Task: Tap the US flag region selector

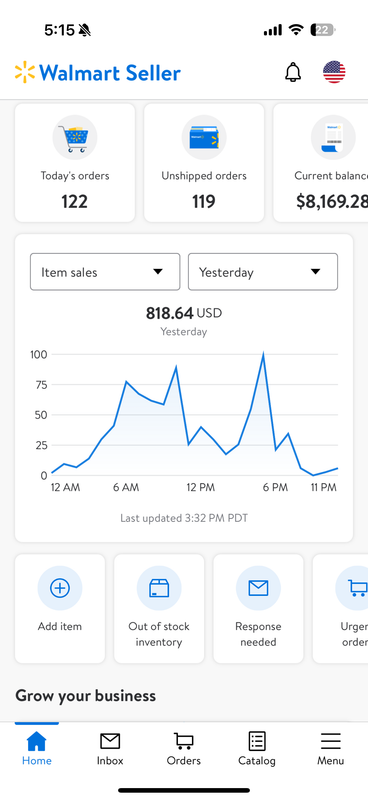Action: click(334, 72)
